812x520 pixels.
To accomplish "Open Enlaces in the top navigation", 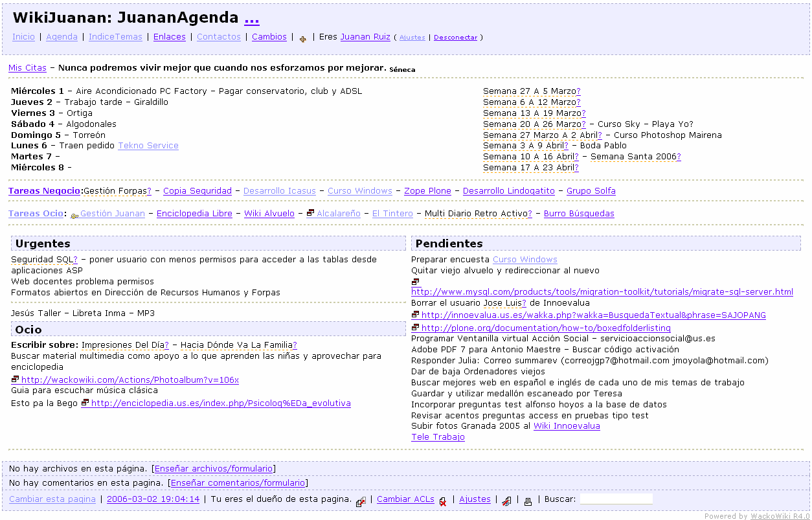I will (169, 37).
